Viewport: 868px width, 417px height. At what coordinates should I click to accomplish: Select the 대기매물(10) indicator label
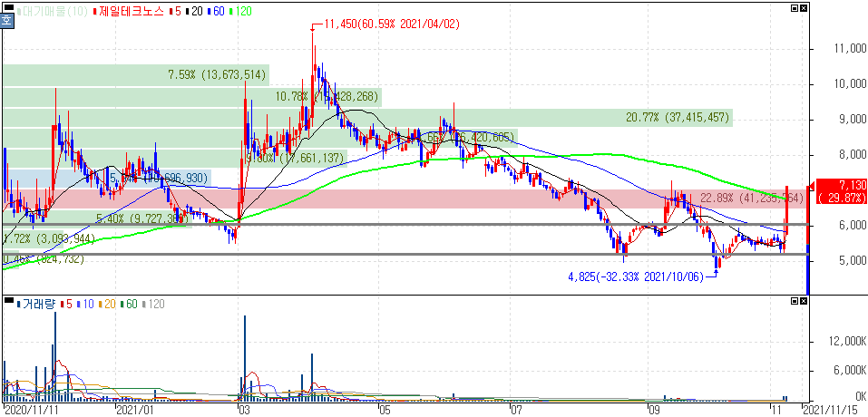[x=54, y=11]
